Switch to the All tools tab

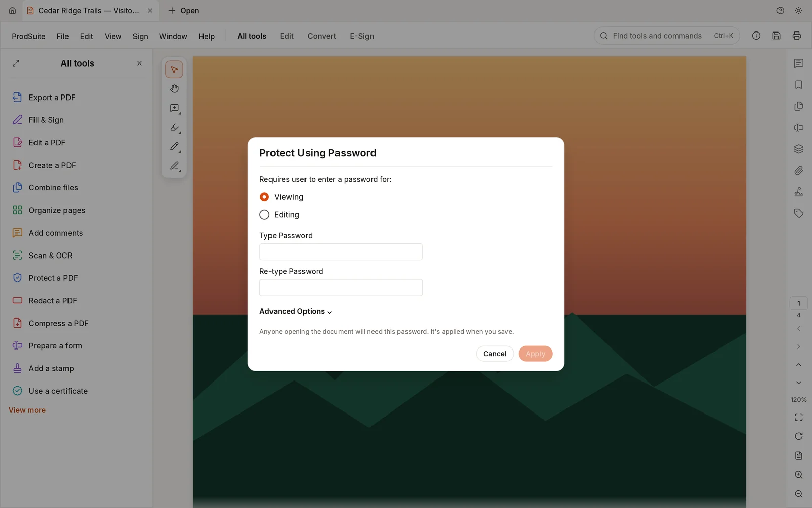point(252,36)
